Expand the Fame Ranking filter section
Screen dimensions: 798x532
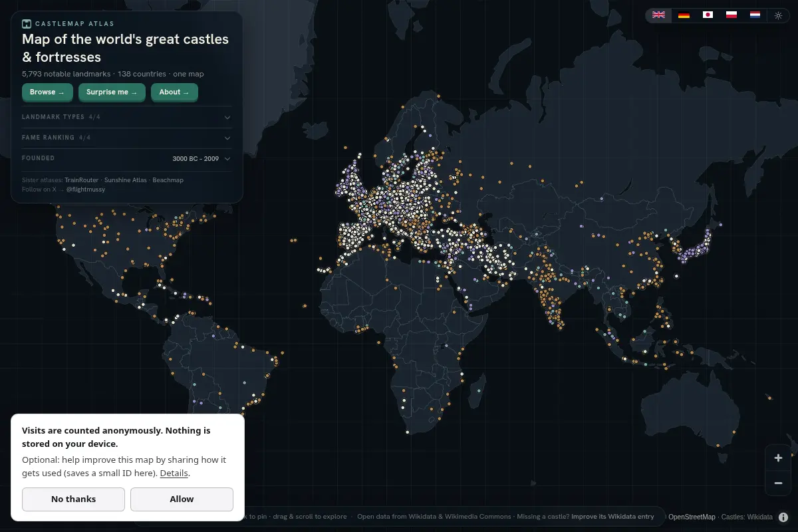click(127, 138)
